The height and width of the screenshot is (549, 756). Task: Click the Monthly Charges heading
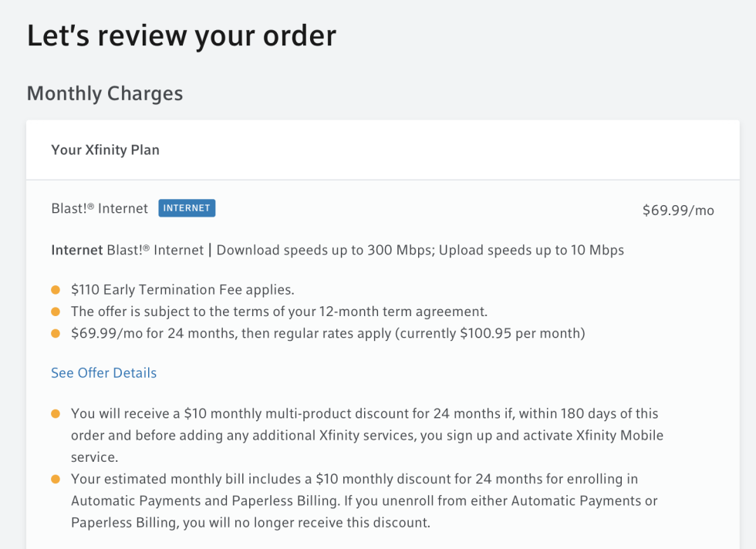pyautogui.click(x=105, y=93)
